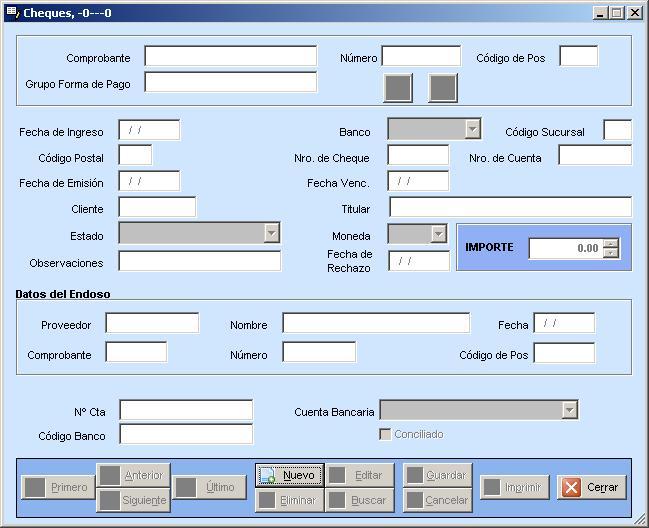The image size is (649, 528).
Task: Focus the Nro. de Cheque input field
Action: (x=418, y=156)
